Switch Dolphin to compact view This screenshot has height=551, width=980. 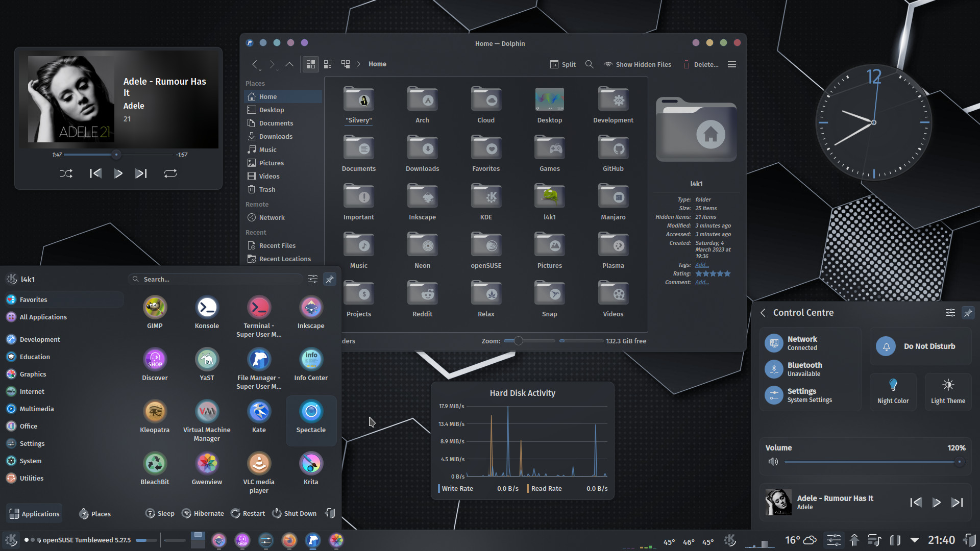328,64
